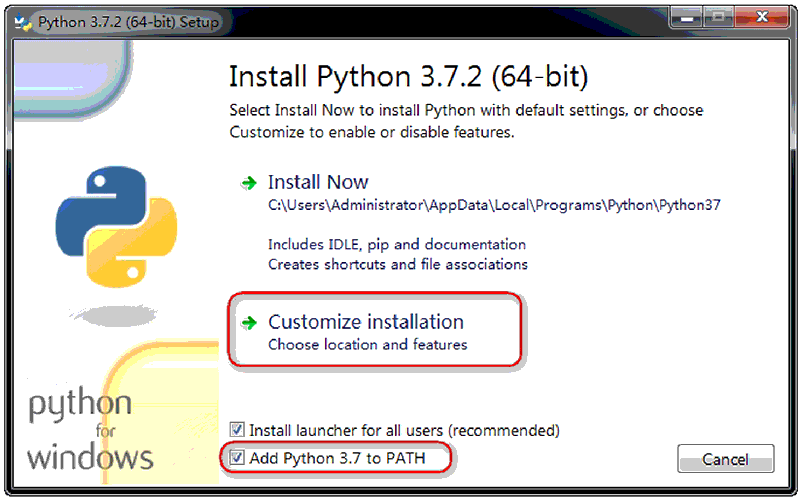Image resolution: width=800 pixels, height=498 pixels.
Task: Click 'Add Python 3.7 to PATH' label
Action: (337, 458)
